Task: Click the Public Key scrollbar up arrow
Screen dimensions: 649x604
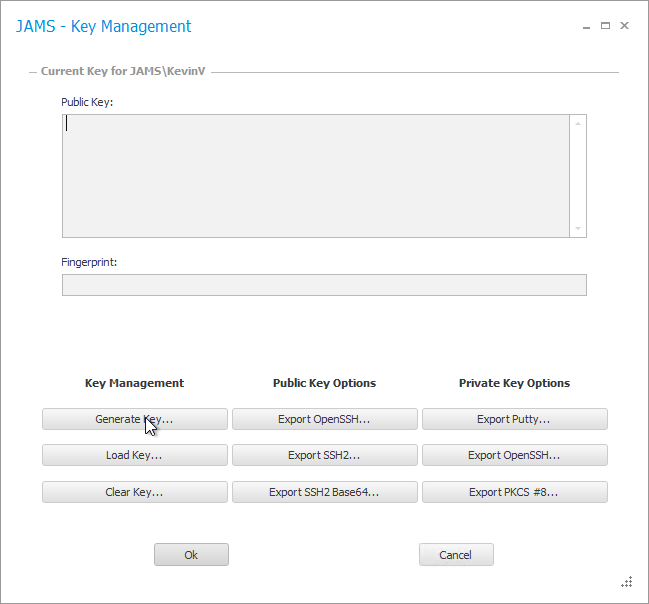Action: click(x=578, y=123)
